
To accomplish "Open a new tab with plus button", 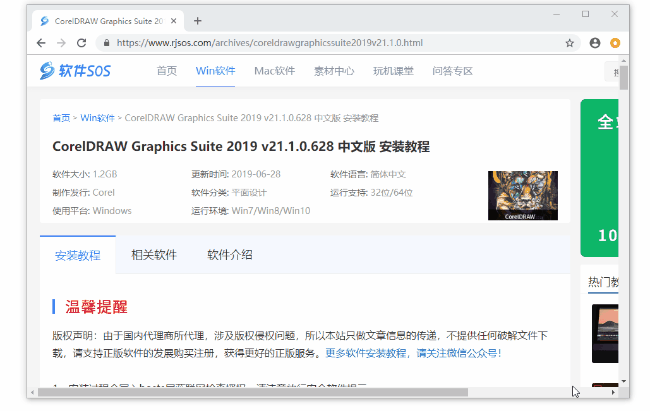I will click(198, 21).
